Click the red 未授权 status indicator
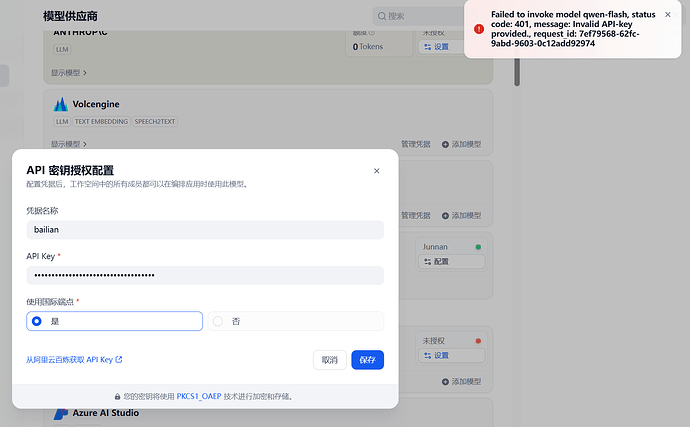This screenshot has height=427, width=690. 478,341
